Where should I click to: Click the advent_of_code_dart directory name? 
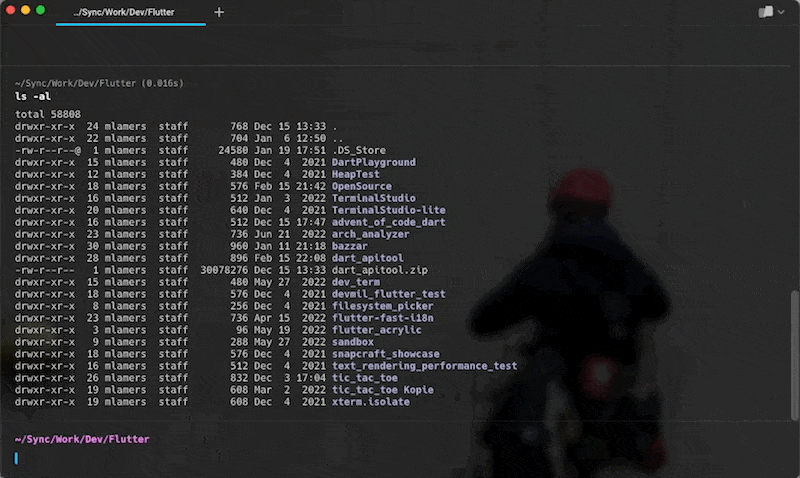click(389, 222)
